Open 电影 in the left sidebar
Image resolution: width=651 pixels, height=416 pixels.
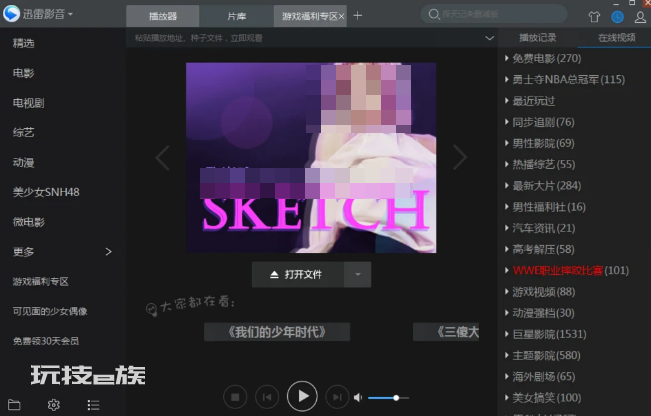pos(24,73)
